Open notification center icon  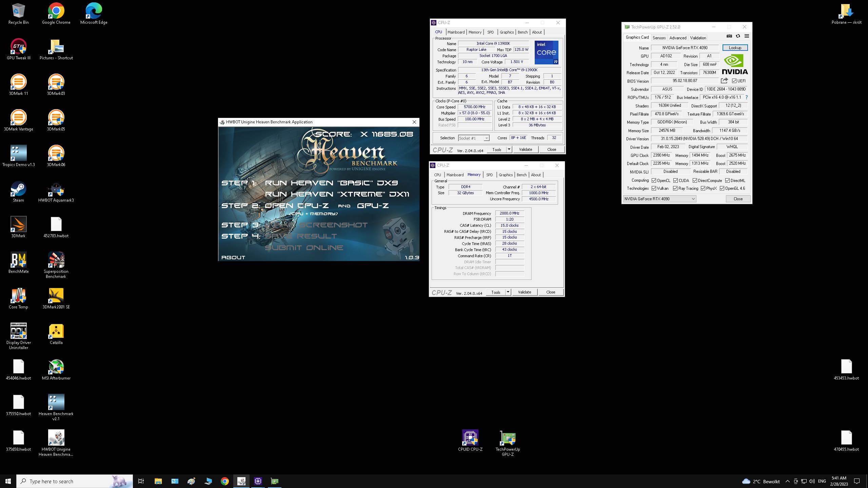tap(857, 481)
